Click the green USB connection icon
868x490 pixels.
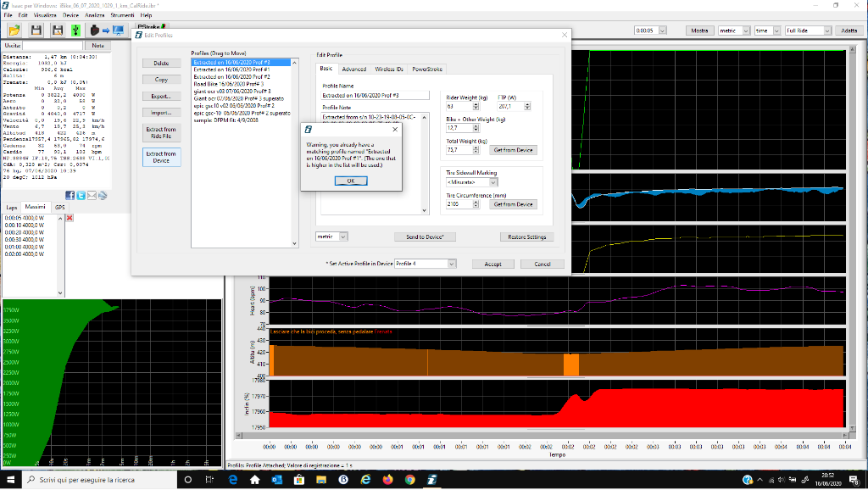coord(75,30)
